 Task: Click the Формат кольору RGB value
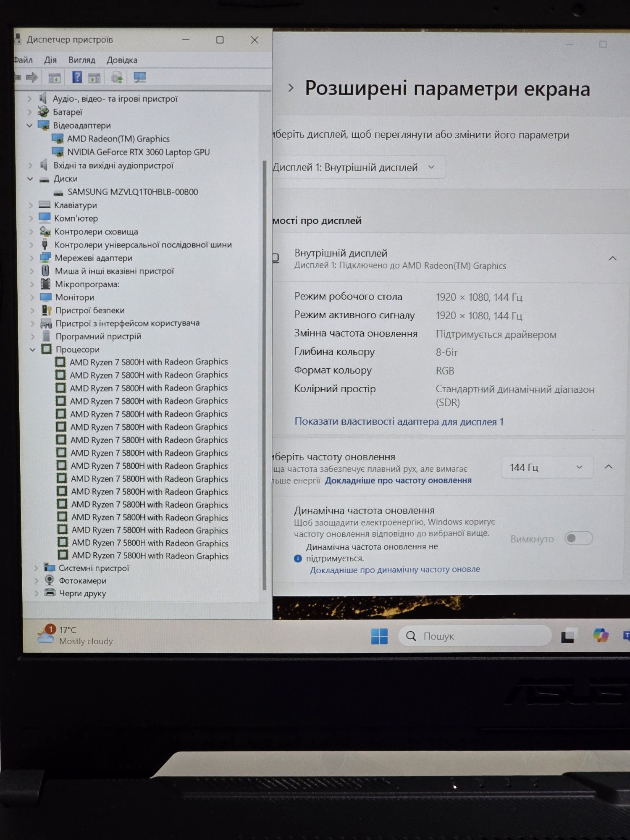[445, 370]
